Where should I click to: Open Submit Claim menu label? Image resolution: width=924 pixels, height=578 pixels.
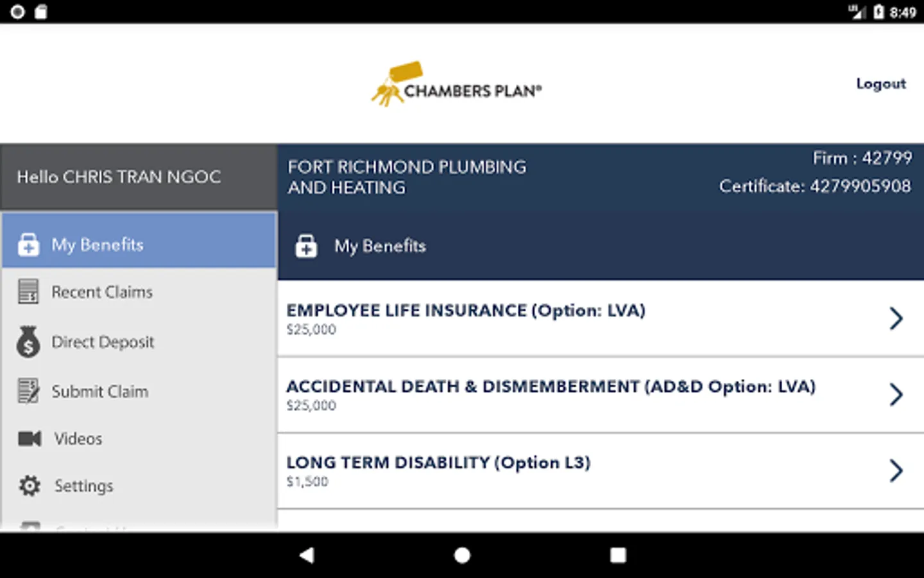[x=100, y=391]
